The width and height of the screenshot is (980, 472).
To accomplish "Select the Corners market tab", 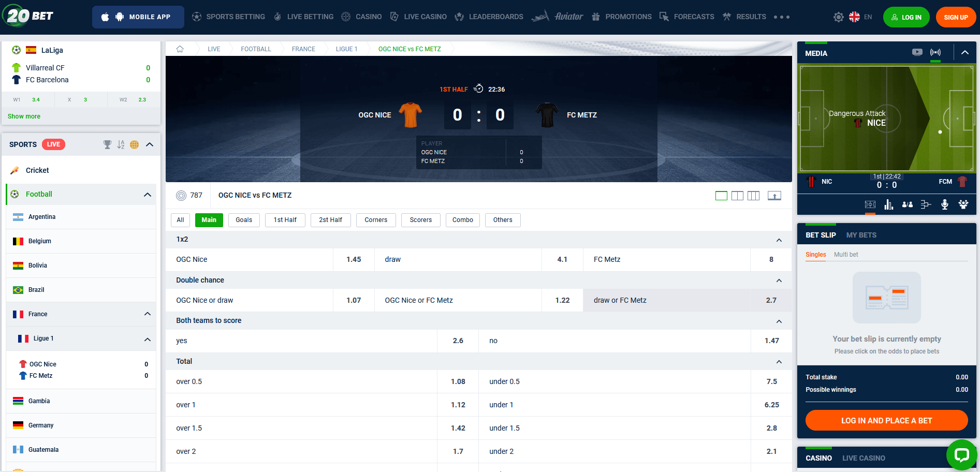I will coord(376,220).
